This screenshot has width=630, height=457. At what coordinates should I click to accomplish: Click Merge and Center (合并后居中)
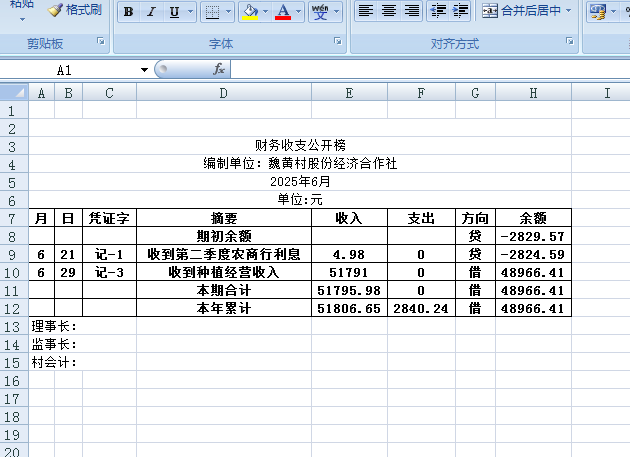coord(526,12)
